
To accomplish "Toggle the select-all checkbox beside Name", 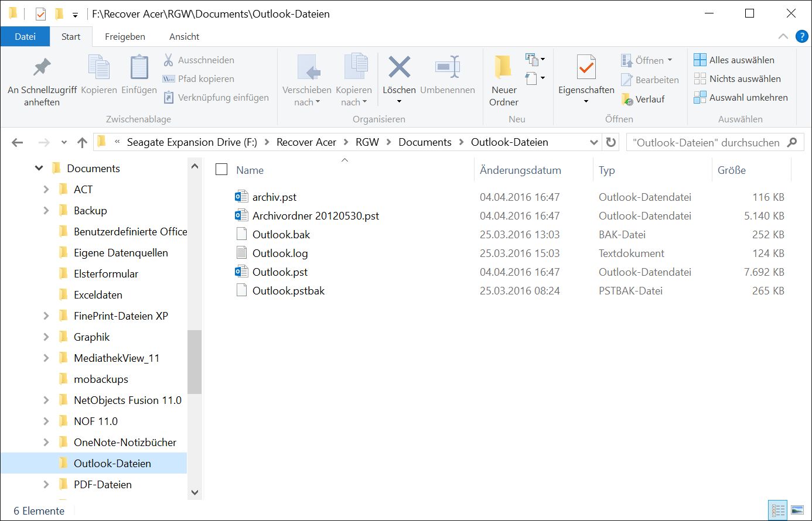I will coord(221,170).
